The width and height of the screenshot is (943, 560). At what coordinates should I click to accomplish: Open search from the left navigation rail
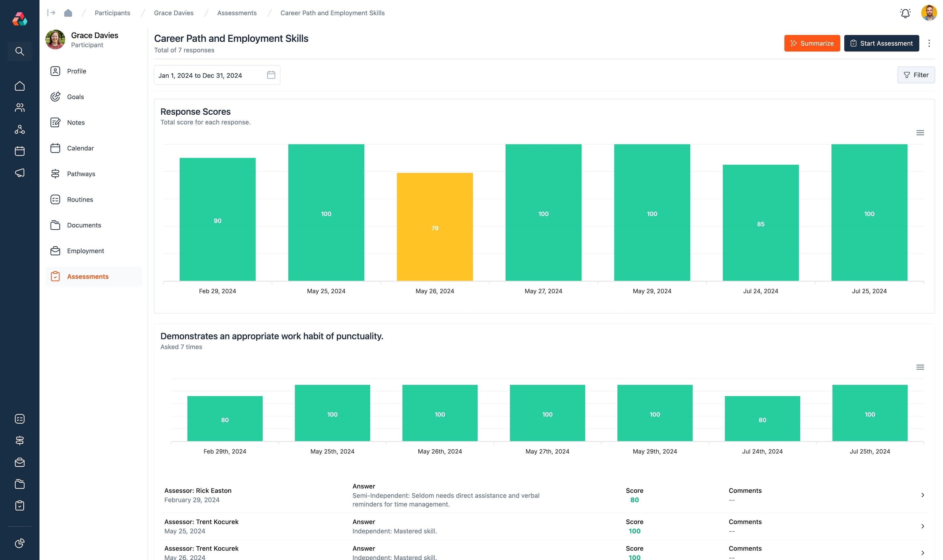(x=19, y=51)
